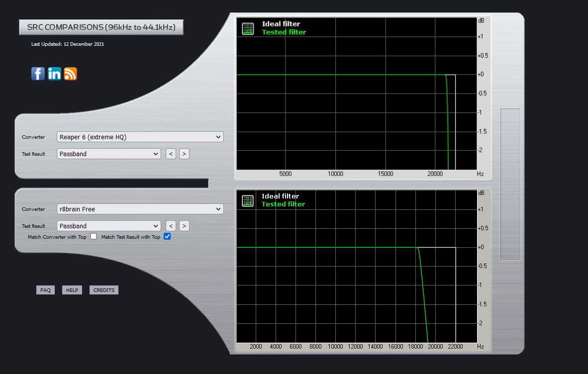Go to next test result in top panel
The width and height of the screenshot is (588, 374).
(x=184, y=154)
